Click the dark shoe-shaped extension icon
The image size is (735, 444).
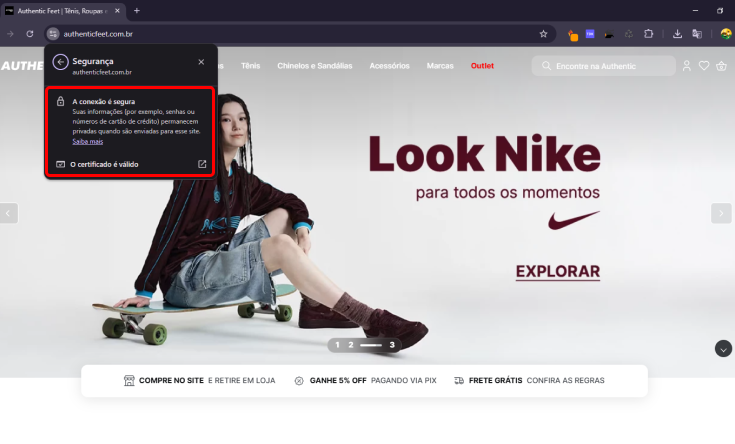tap(609, 34)
